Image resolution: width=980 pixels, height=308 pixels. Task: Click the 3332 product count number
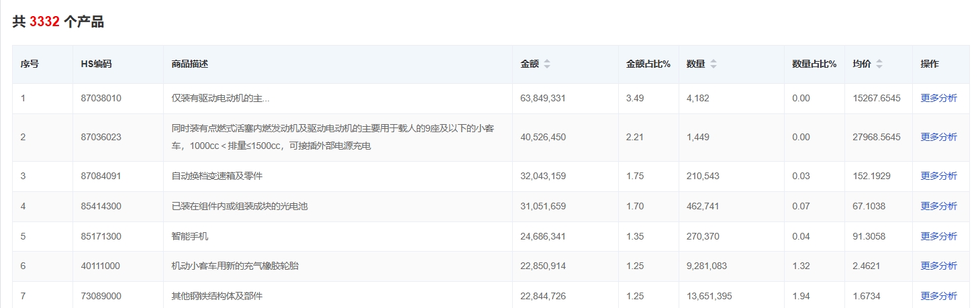click(x=44, y=22)
